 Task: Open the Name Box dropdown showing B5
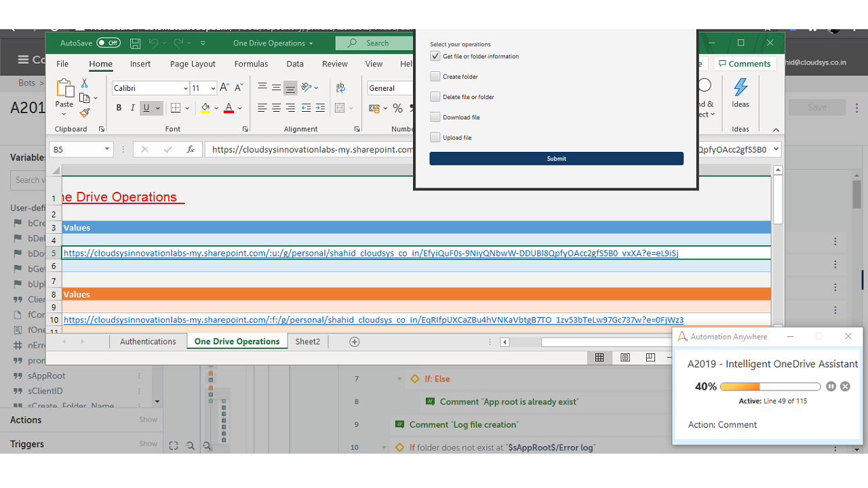click(106, 149)
